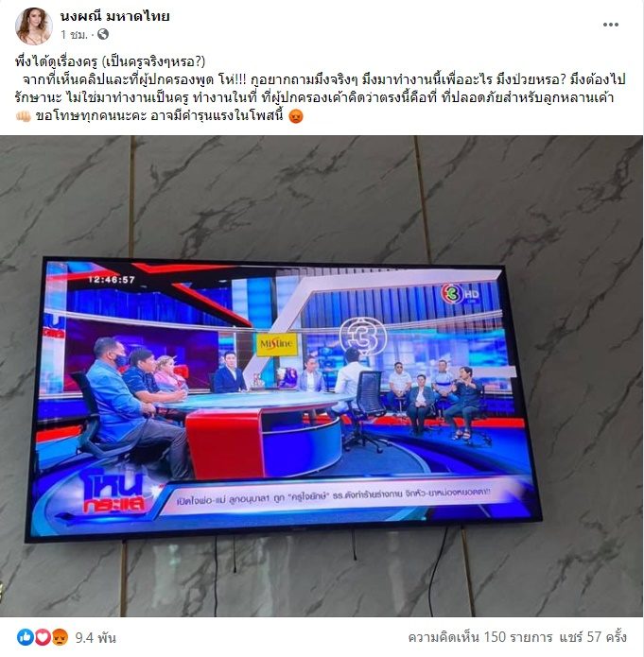Click the Channel 3 HD logo in photo

460,294
